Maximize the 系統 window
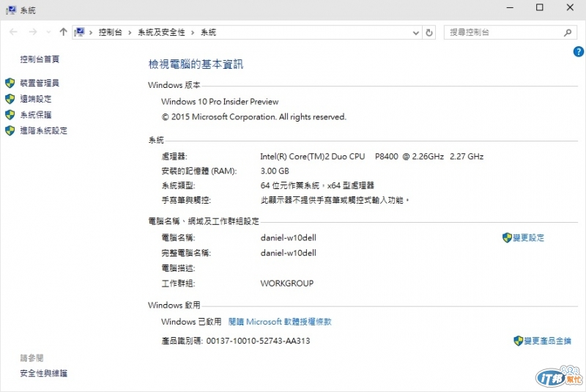The height and width of the screenshot is (392, 586). click(540, 7)
